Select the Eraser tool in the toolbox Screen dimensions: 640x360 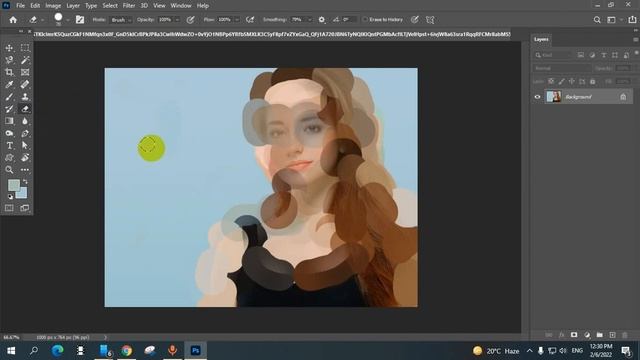pyautogui.click(x=25, y=109)
